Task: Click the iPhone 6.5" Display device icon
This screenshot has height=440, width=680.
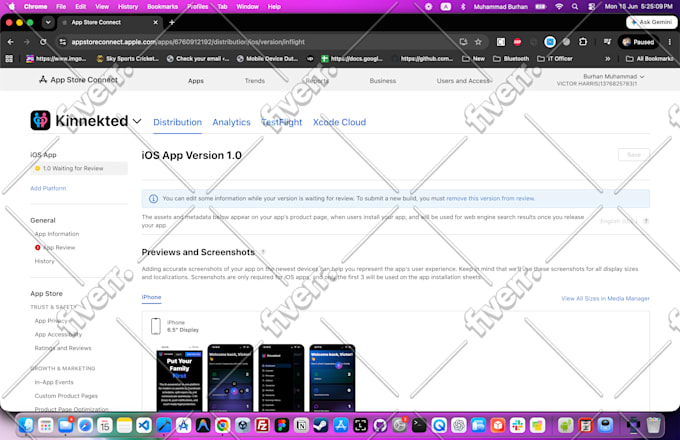Action: 156,326
